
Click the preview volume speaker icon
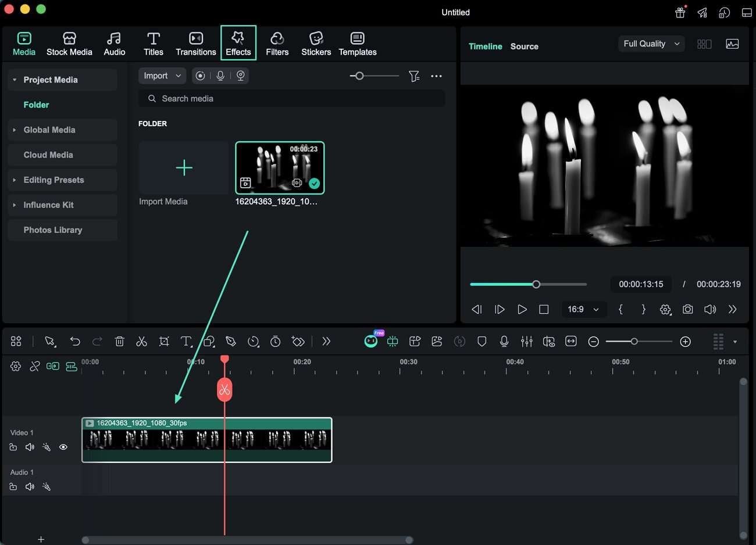(x=710, y=309)
